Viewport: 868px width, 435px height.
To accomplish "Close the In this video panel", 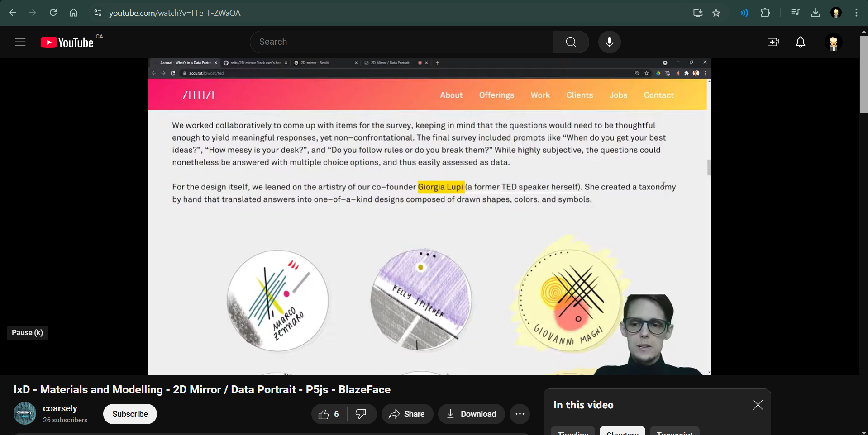I will tap(758, 405).
